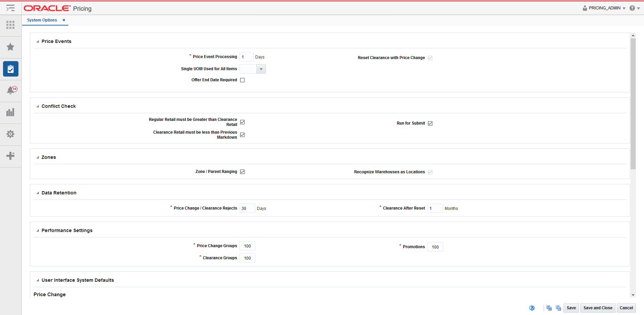Viewport: 644px width, 315px height.
Task: Click the Save and Close button
Action: click(x=598, y=308)
